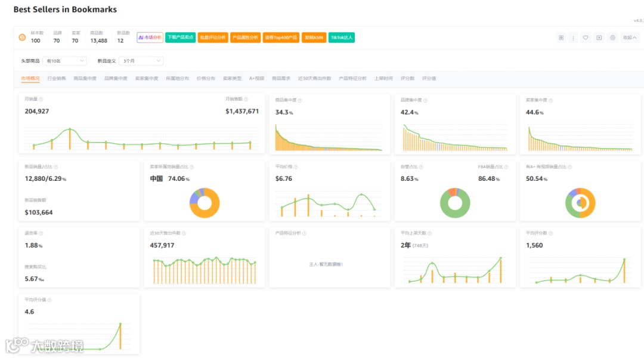Switch to the 价格分布 tab
The image size is (644, 358).
[x=206, y=78]
